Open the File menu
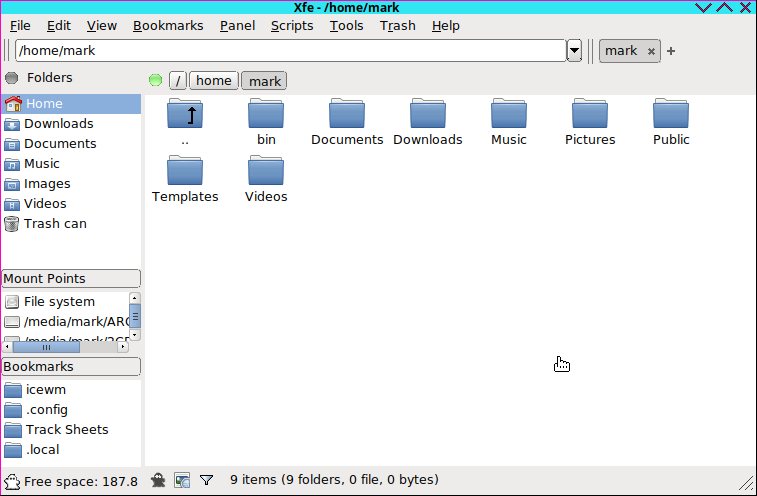Screen dimensions: 757x496 (20, 26)
